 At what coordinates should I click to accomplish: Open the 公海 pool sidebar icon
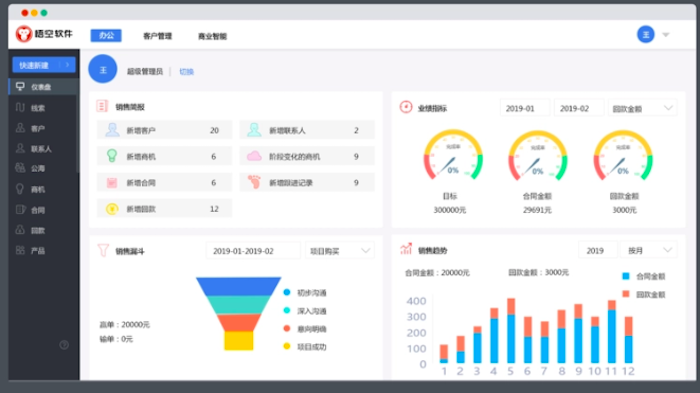(x=20, y=168)
